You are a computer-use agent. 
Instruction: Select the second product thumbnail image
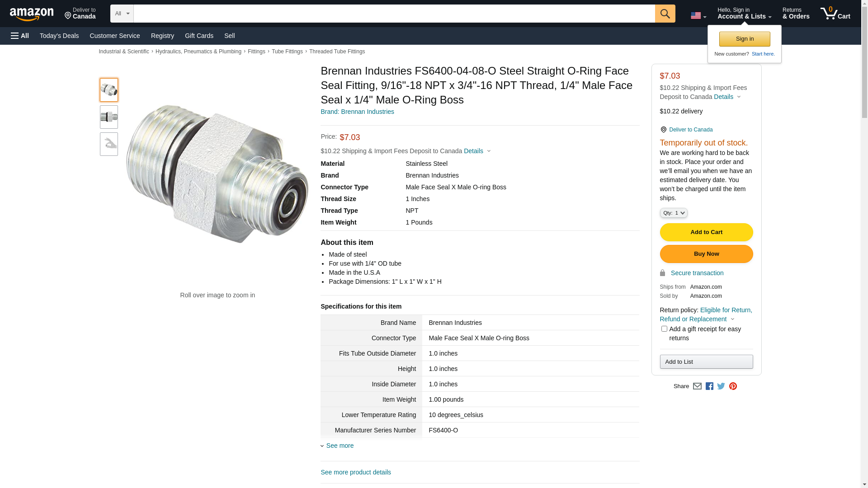(109, 117)
